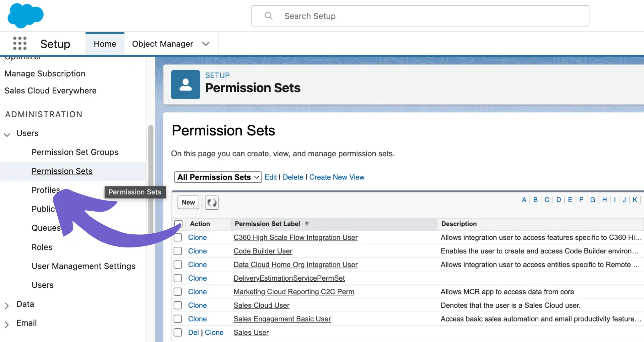The width and height of the screenshot is (644, 342).
Task: Open Roles in the sidebar
Action: (x=42, y=247)
